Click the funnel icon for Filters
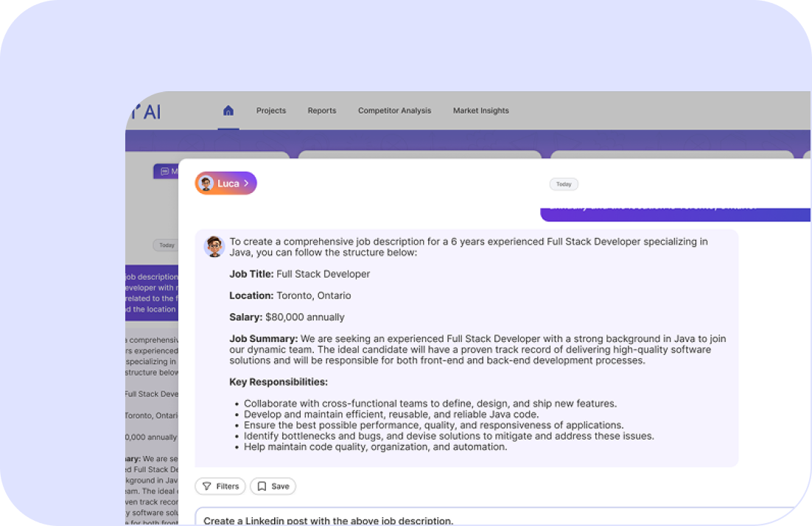Screen dimensions: 812x526 coord(207,486)
